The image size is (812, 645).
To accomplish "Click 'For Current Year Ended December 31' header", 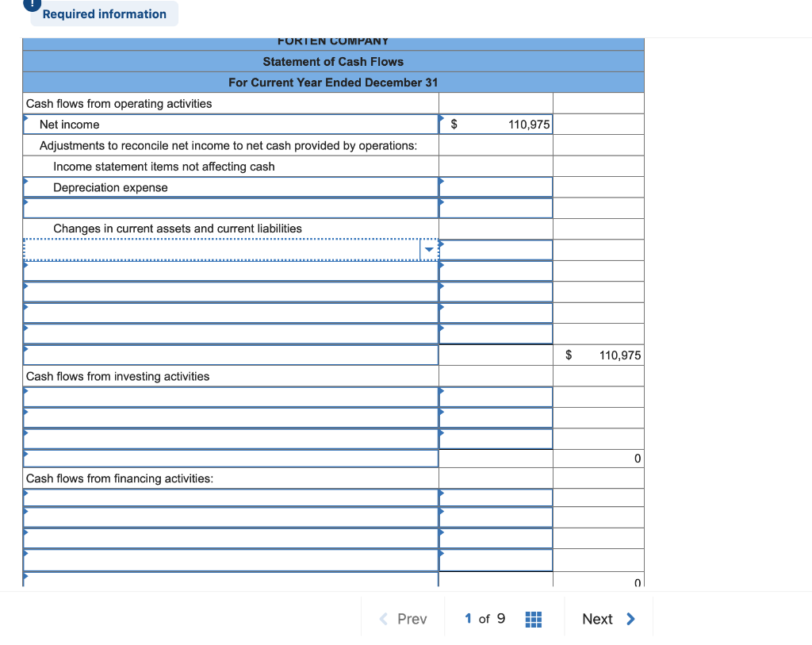I will coord(333,83).
